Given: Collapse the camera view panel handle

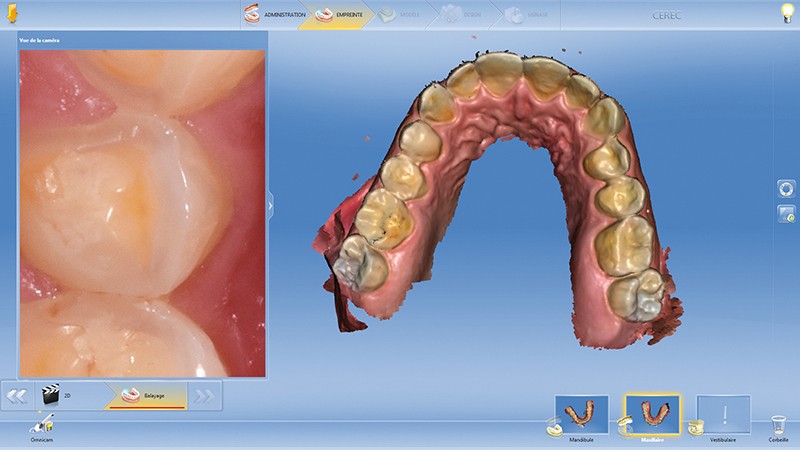Looking at the screenshot, I should click(x=270, y=205).
